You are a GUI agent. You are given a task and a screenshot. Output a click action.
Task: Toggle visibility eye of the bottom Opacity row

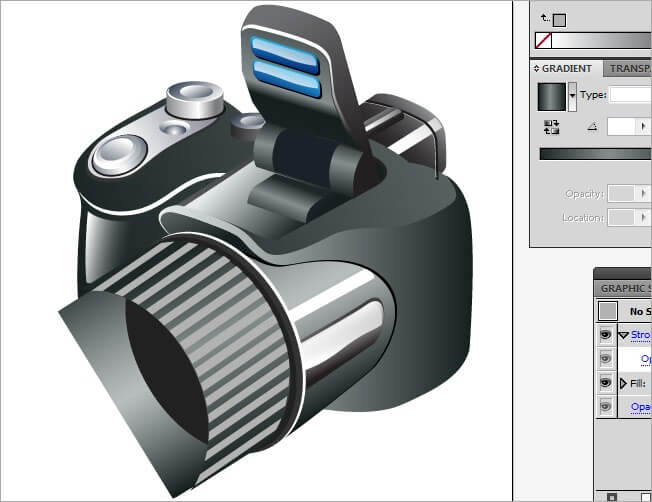tap(605, 406)
